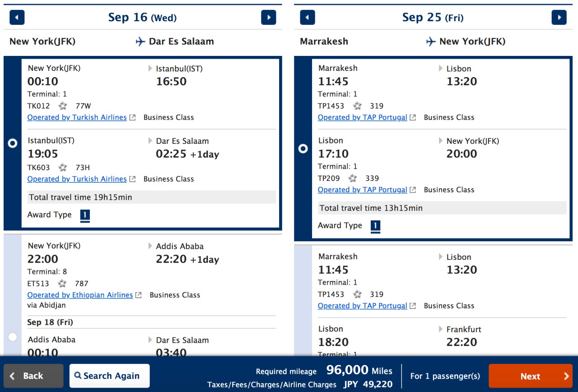Select the Turkish Airlines via Istanbul itinerary
Image resolution: width=578 pixels, height=392 pixels.
13,143
